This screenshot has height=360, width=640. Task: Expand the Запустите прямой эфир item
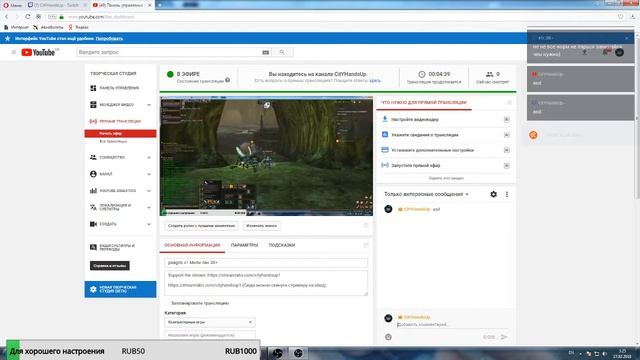pyautogui.click(x=507, y=166)
